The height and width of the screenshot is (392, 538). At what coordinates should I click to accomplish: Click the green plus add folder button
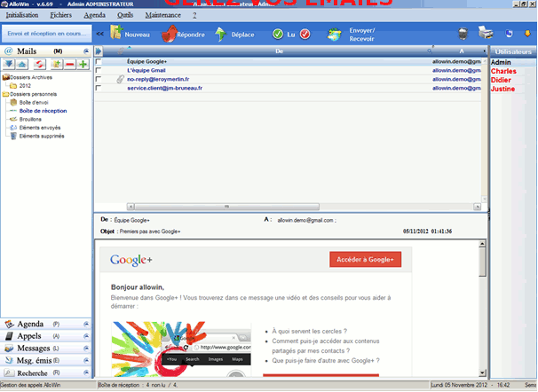point(83,64)
